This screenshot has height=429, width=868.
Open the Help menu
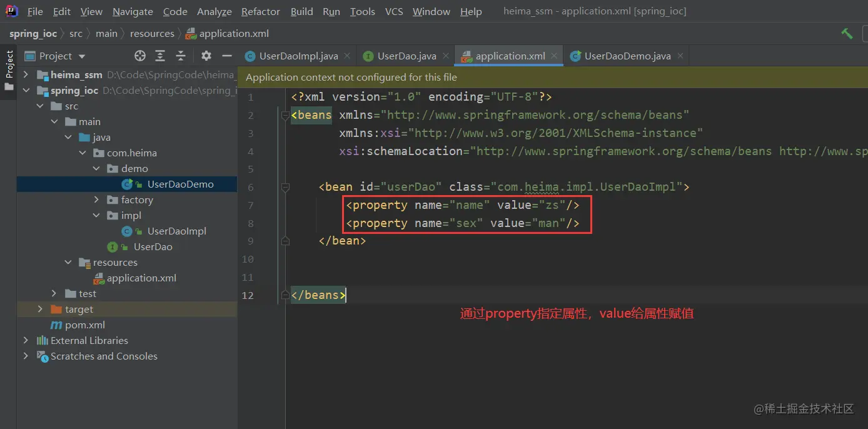[471, 12]
